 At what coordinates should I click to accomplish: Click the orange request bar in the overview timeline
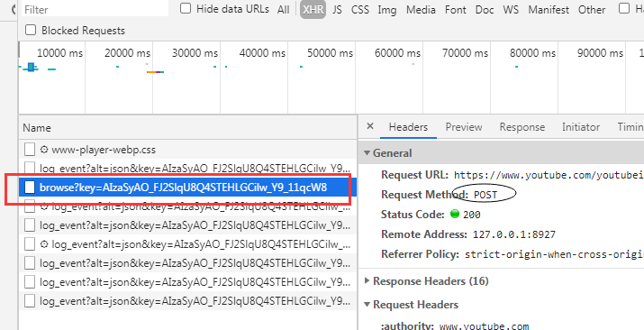[151, 72]
